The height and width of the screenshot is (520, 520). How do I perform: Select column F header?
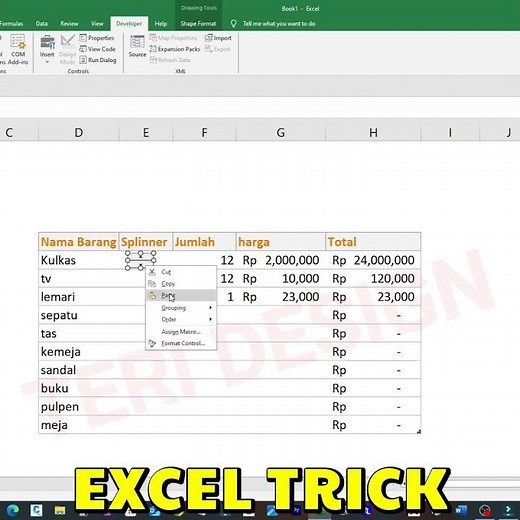coord(204,133)
